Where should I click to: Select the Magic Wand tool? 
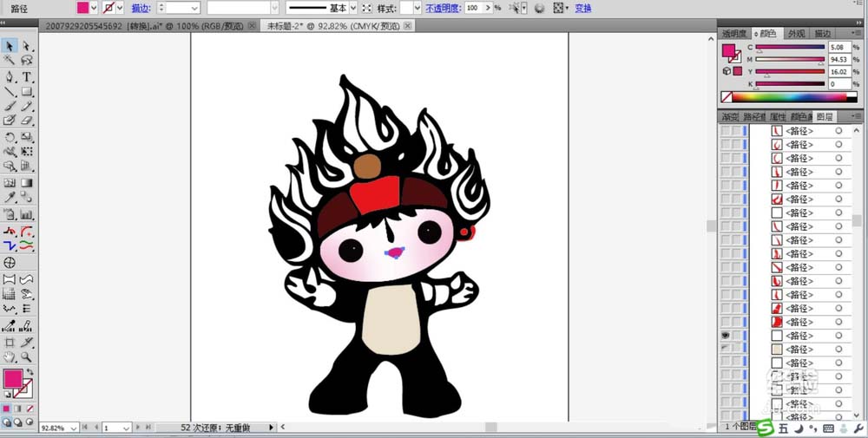click(x=10, y=61)
